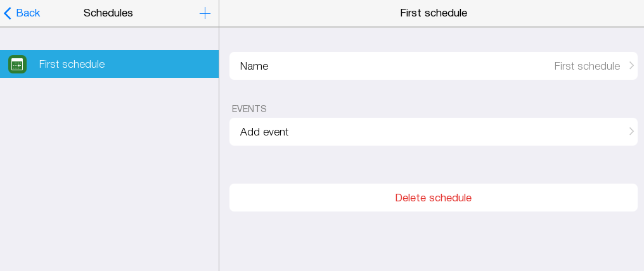Click the divider between sidebar and detail pane
Image resolution: width=644 pixels, height=271 pixels.
(x=219, y=158)
